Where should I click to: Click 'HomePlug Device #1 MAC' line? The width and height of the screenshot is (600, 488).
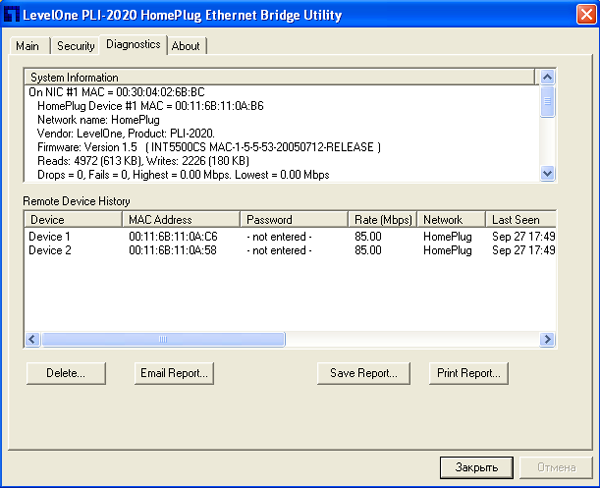(x=150, y=106)
